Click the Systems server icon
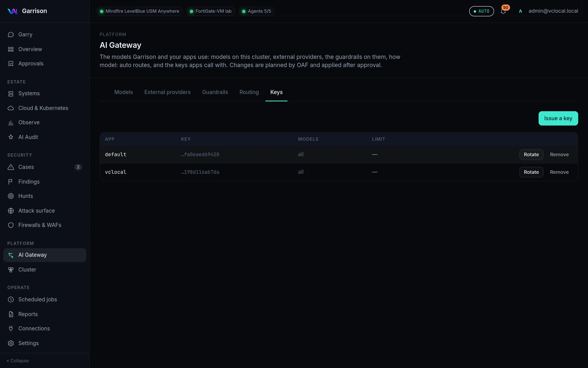 tap(11, 93)
